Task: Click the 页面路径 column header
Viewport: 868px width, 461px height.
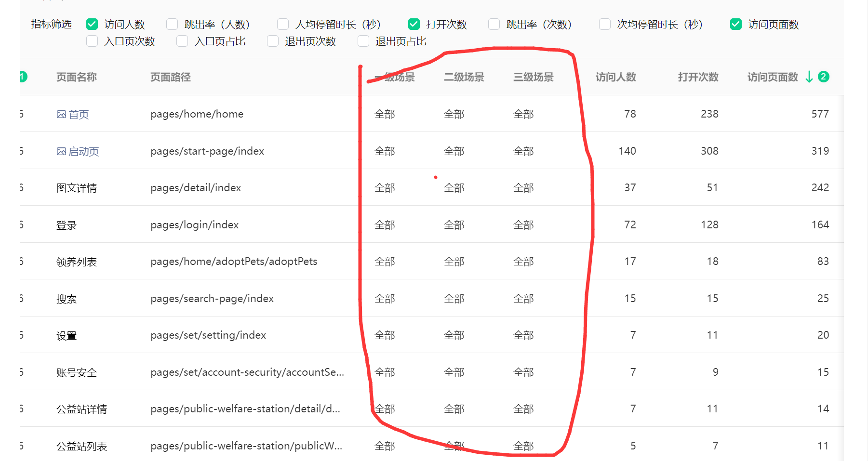Action: pos(171,77)
